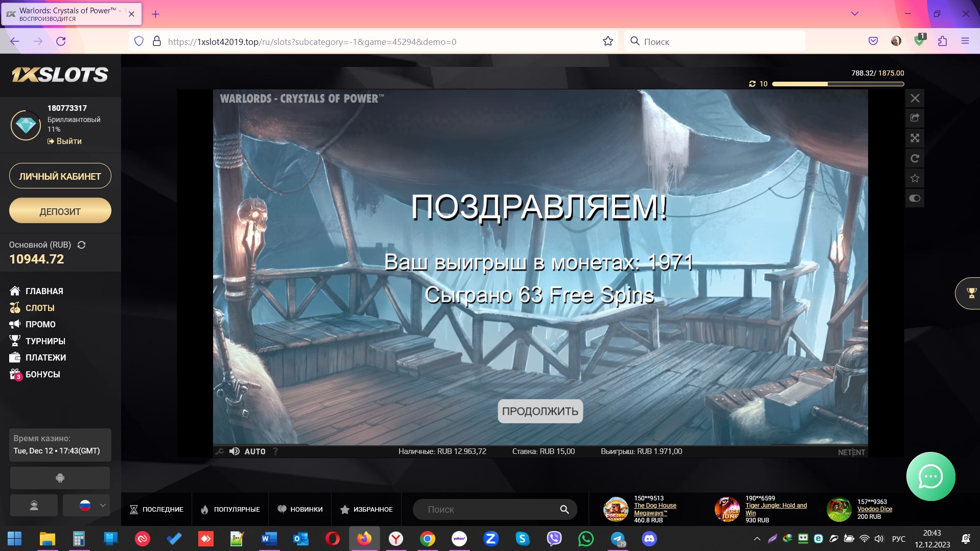Open Telegram from the taskbar
This screenshot has width=980, height=551.
[x=618, y=539]
